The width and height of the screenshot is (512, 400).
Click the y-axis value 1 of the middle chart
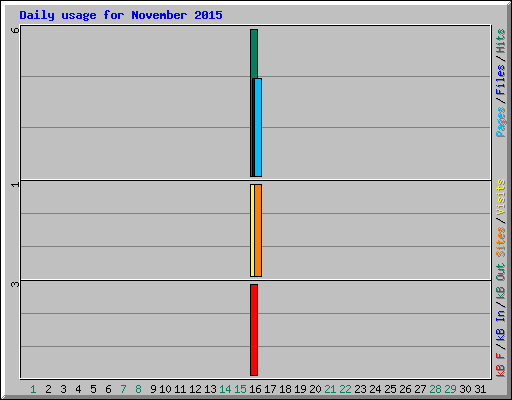pos(15,184)
